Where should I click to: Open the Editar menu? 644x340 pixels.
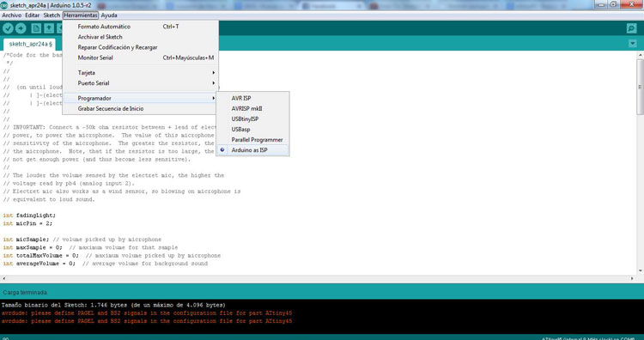[x=32, y=15]
